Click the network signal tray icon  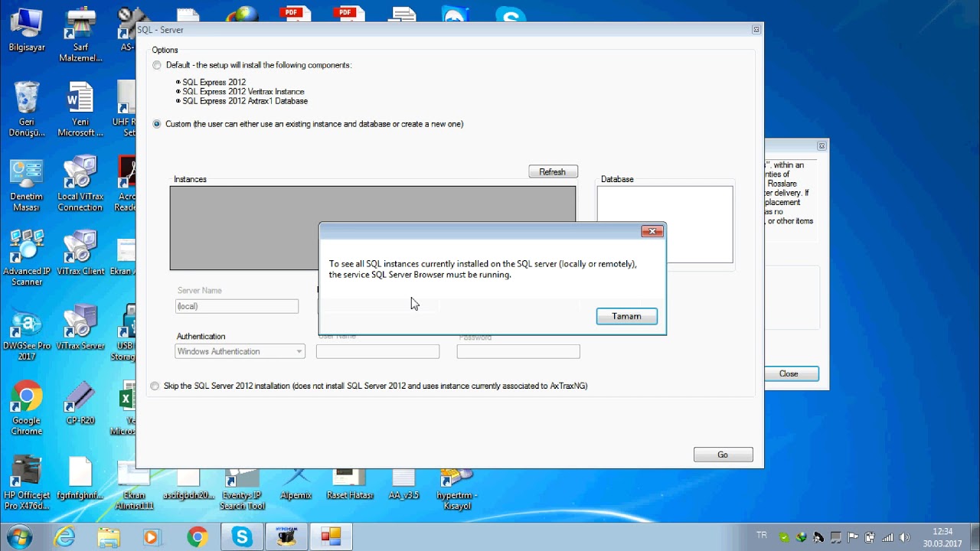pos(888,537)
